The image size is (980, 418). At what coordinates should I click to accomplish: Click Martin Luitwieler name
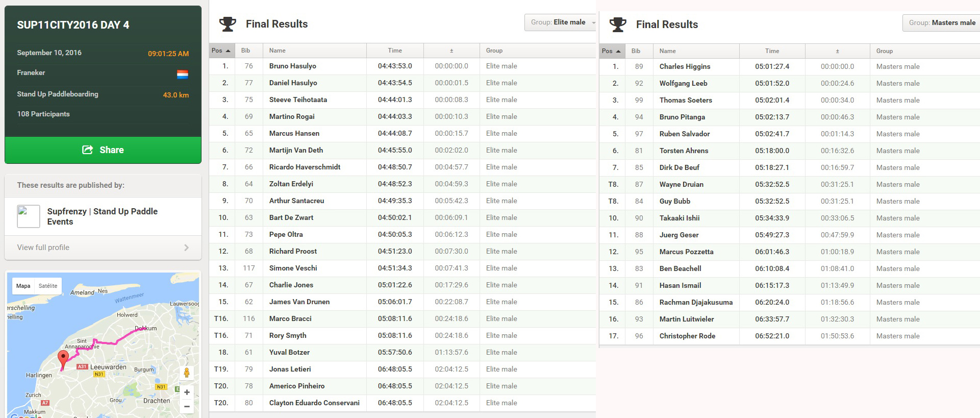pos(687,319)
